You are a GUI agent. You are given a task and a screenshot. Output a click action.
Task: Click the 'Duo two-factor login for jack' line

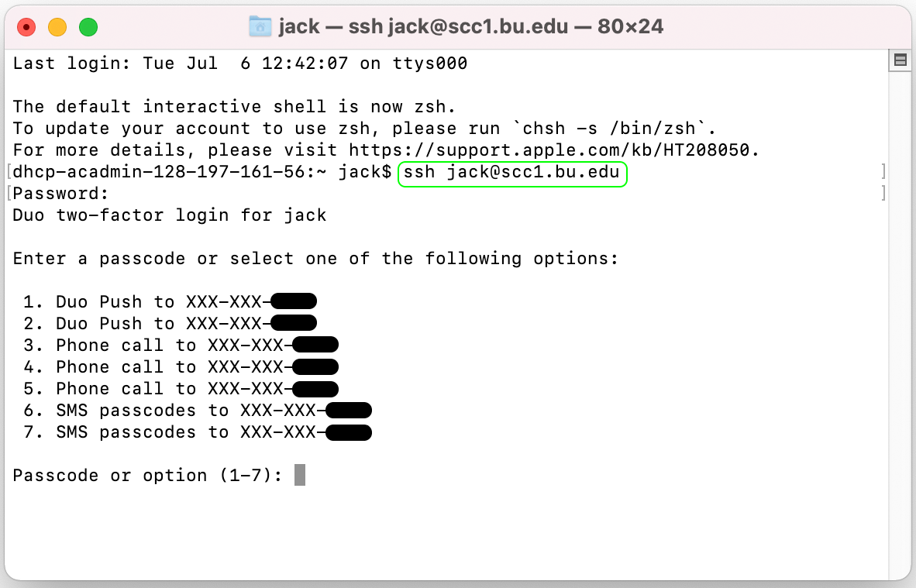(x=170, y=215)
